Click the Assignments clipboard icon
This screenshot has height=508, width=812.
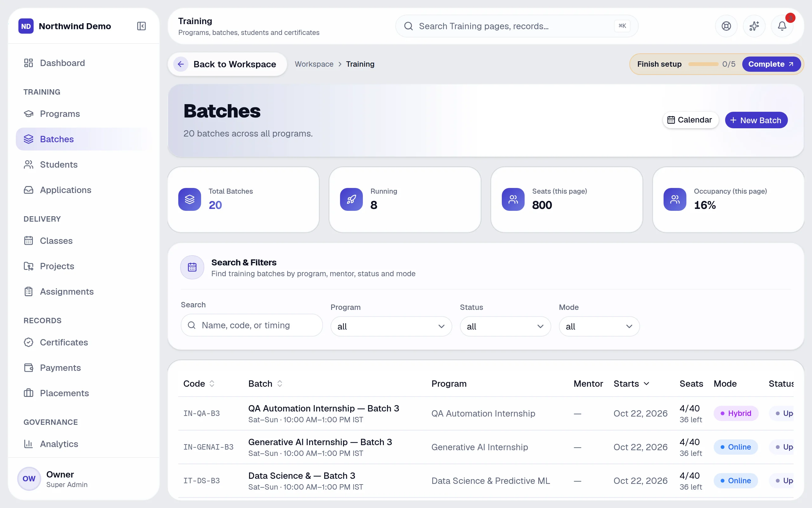pyautogui.click(x=29, y=291)
